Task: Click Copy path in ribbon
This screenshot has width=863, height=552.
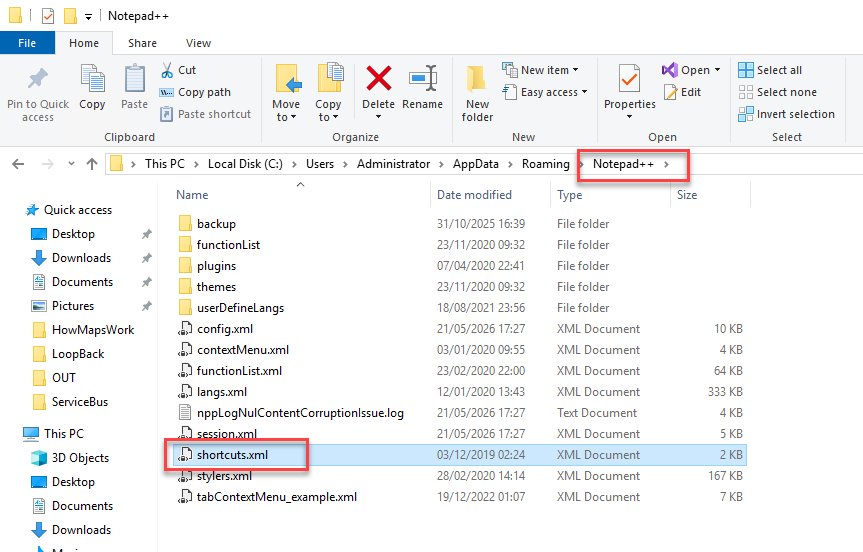Action: 195,92
